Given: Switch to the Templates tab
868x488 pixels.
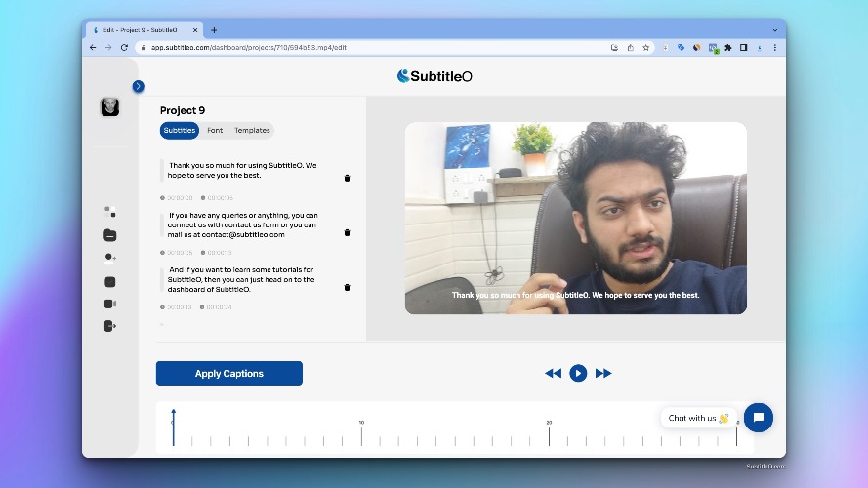Looking at the screenshot, I should pyautogui.click(x=252, y=130).
